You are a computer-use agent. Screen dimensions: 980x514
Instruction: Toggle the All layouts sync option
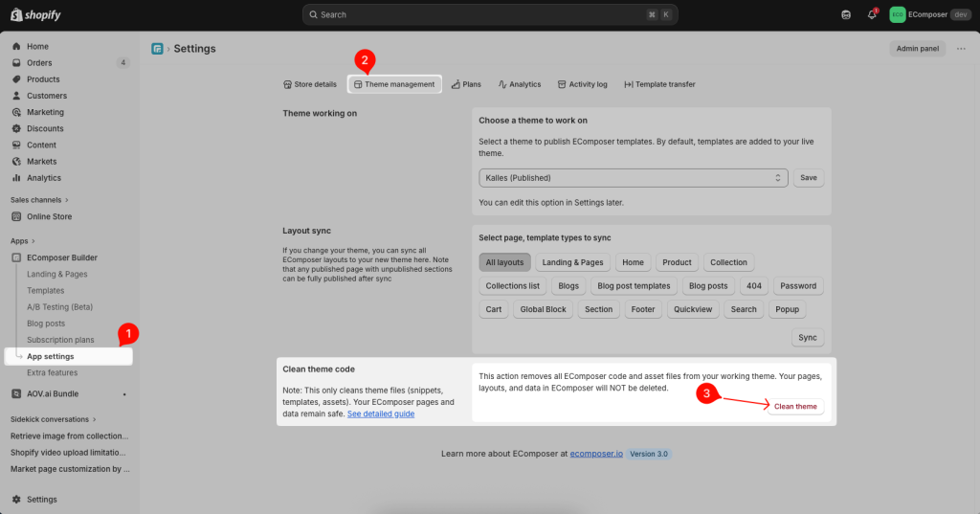504,262
